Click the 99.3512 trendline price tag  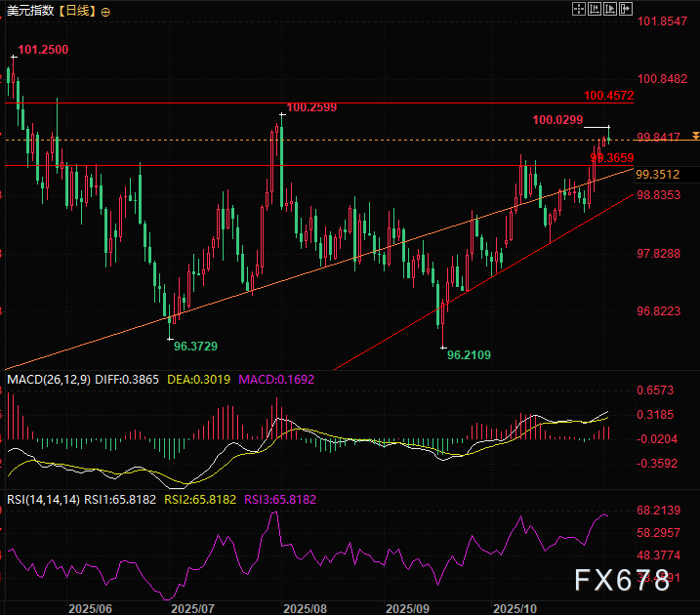pos(657,175)
